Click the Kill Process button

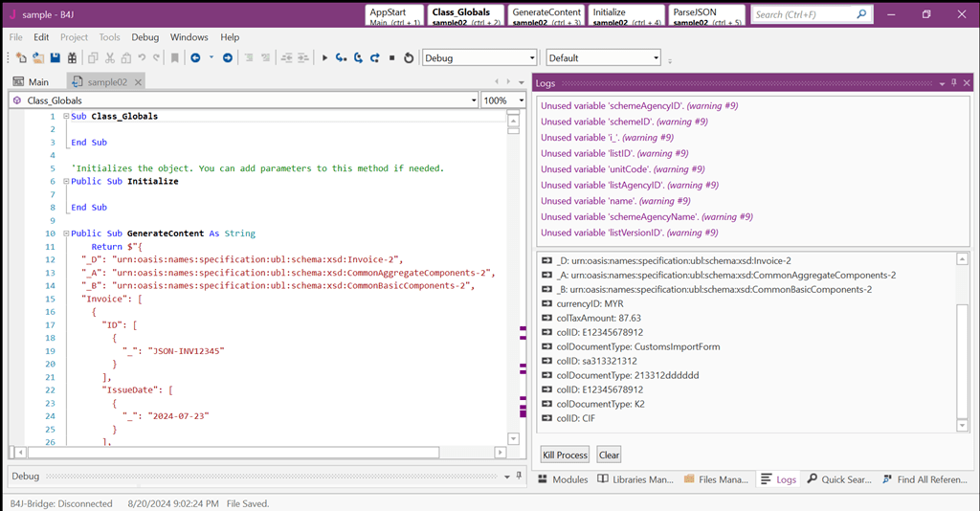click(565, 455)
